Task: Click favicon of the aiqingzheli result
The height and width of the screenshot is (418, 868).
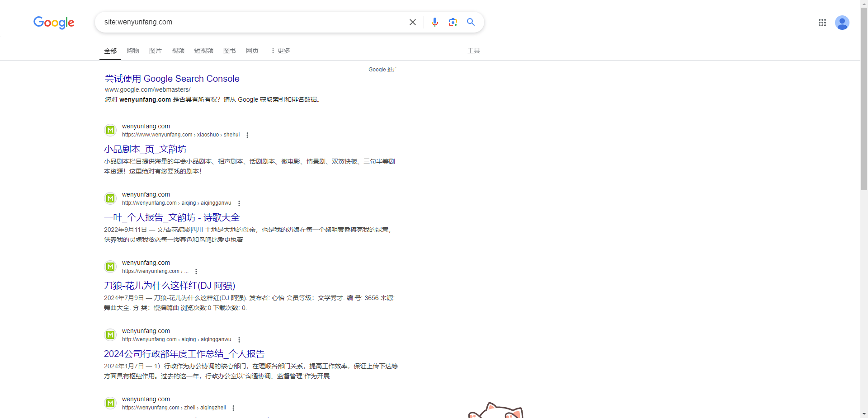Action: point(110,403)
